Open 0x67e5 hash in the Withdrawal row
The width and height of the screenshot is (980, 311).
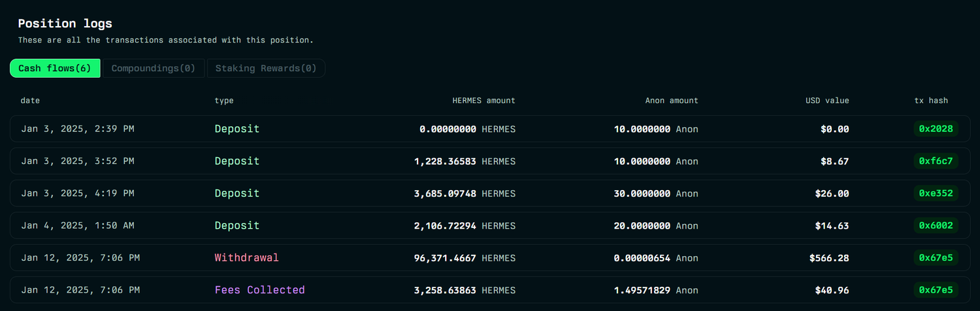click(x=936, y=258)
